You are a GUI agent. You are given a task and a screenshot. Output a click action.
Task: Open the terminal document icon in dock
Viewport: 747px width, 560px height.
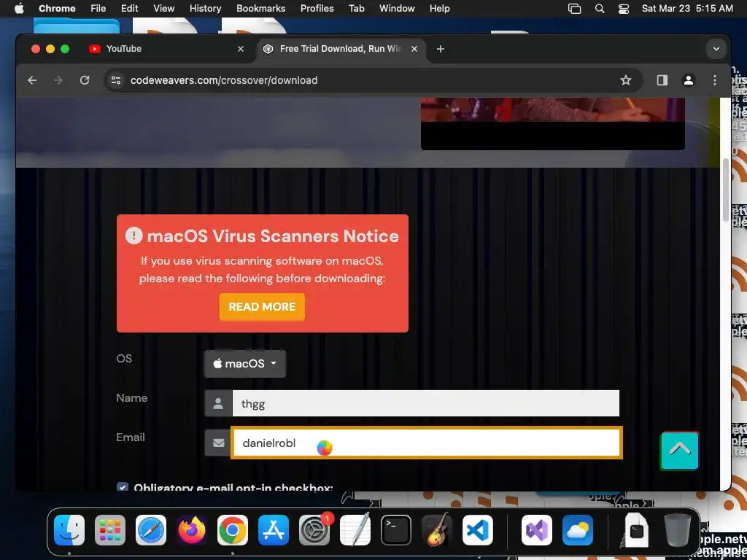point(636,530)
